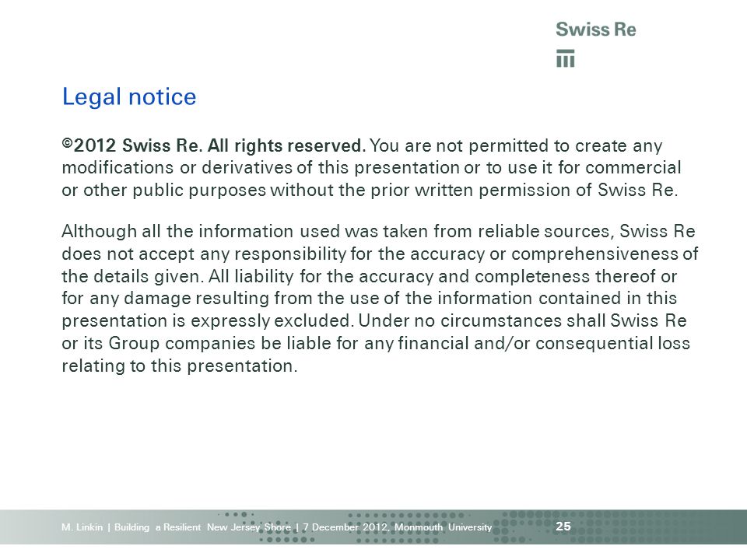Click the phrase "relating to this presentation."

[180, 366]
